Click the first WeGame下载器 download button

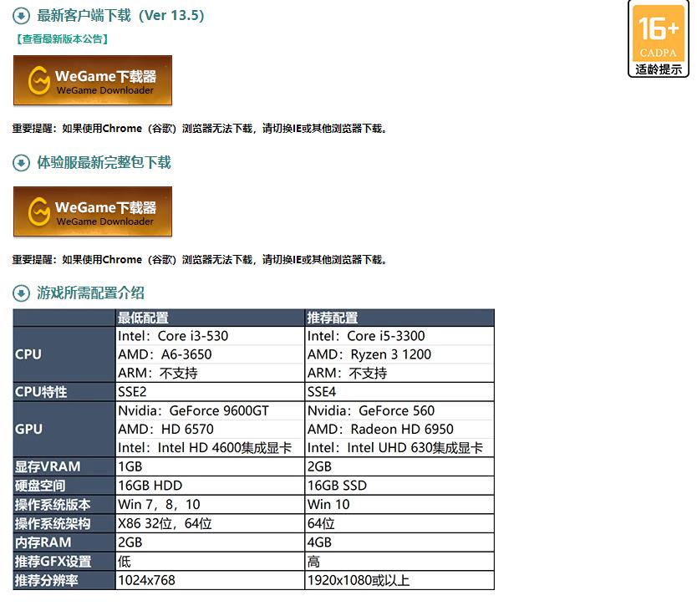92,80
